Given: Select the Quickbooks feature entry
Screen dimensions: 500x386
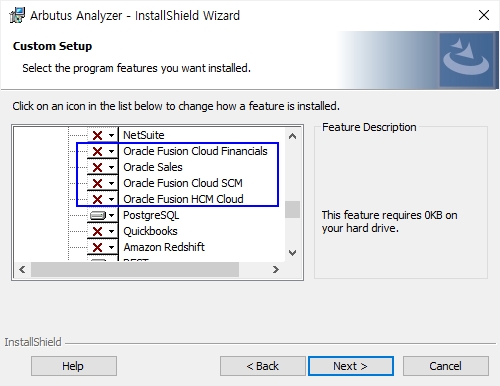Looking at the screenshot, I should coord(150,231).
